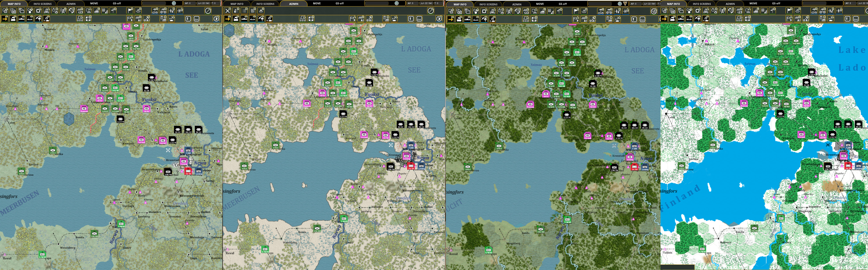The width and height of the screenshot is (868, 270).
Task: Toggle unit display (T) in leftmost panel
Action: (5, 11)
